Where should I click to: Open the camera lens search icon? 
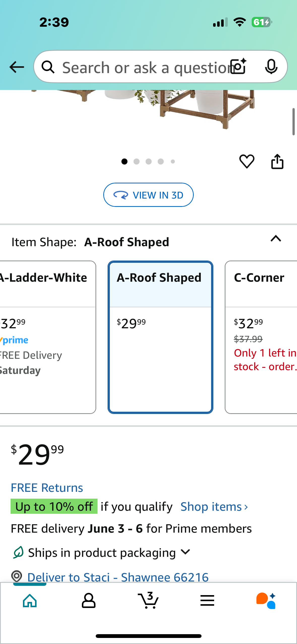click(x=239, y=67)
